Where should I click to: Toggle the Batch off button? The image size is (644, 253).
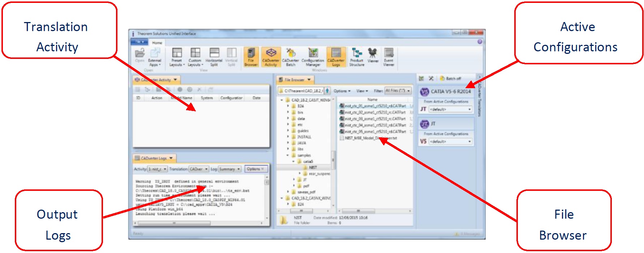point(450,78)
